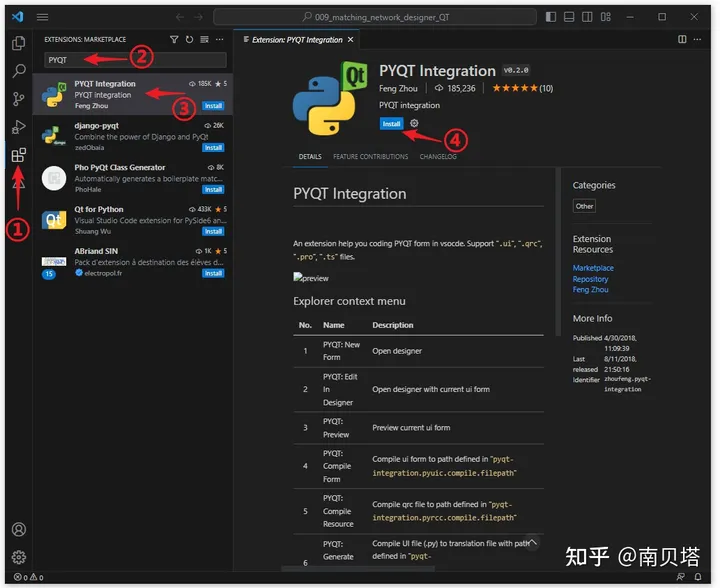Open the Source Control view
Screen dimensions: 720x588
click(x=18, y=99)
